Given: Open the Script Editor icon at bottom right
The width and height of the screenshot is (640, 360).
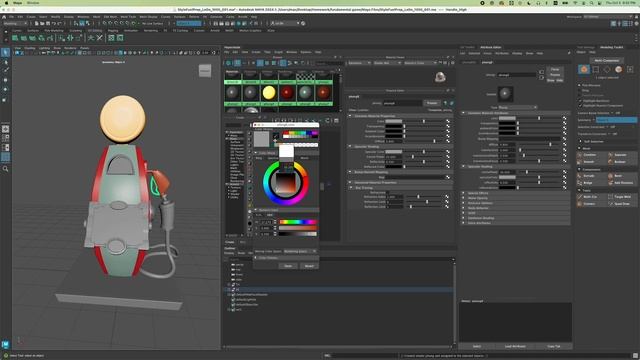Looking at the screenshot, I should tap(635, 356).
